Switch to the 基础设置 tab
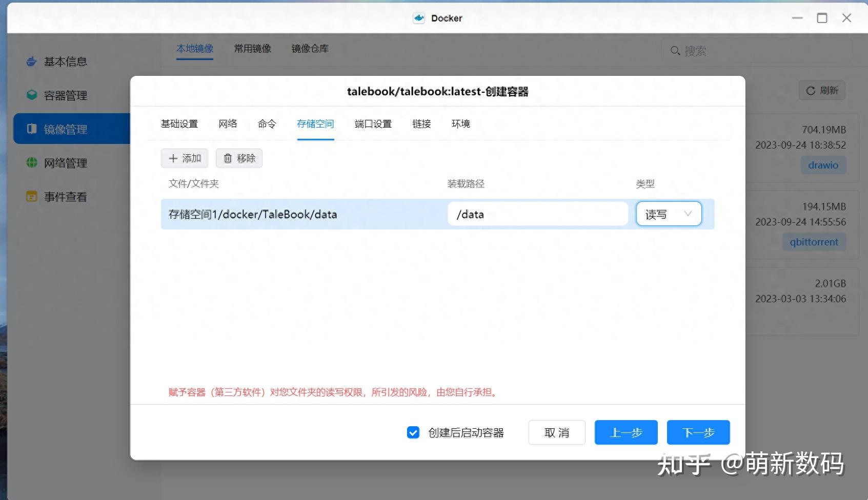Screen dimensions: 868x500 [x=179, y=123]
